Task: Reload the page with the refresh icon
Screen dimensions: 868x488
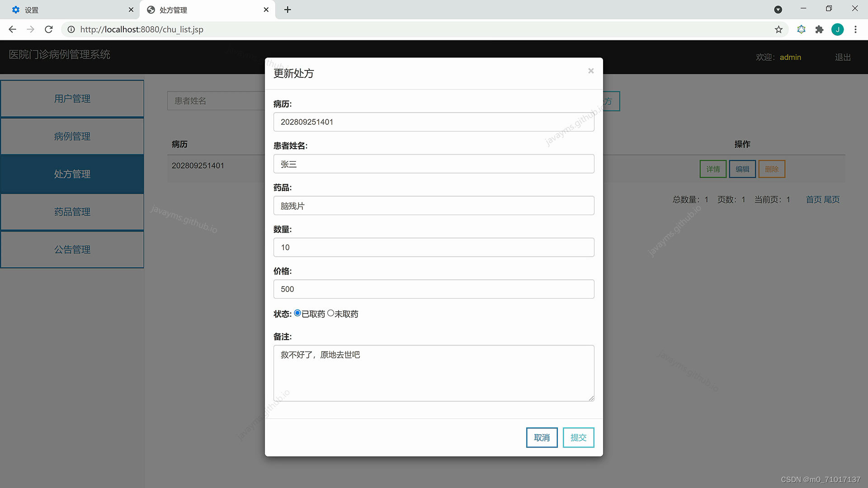Action: pyautogui.click(x=49, y=29)
